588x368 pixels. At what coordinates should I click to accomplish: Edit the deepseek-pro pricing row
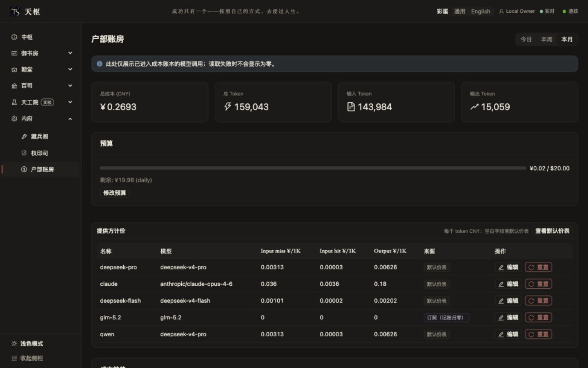(x=508, y=267)
